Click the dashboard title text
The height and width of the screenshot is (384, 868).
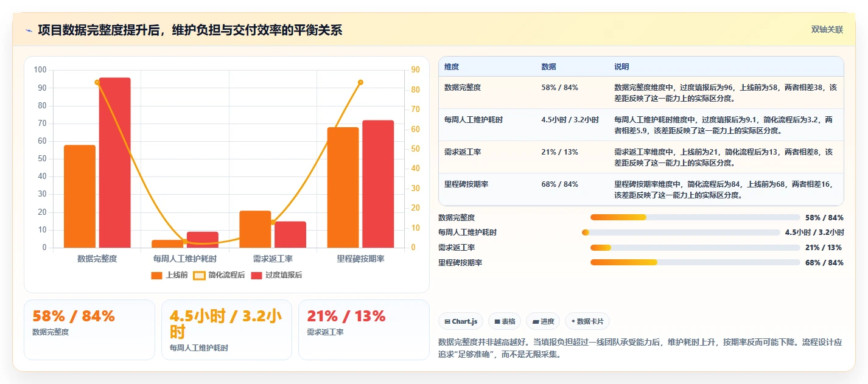pos(190,30)
